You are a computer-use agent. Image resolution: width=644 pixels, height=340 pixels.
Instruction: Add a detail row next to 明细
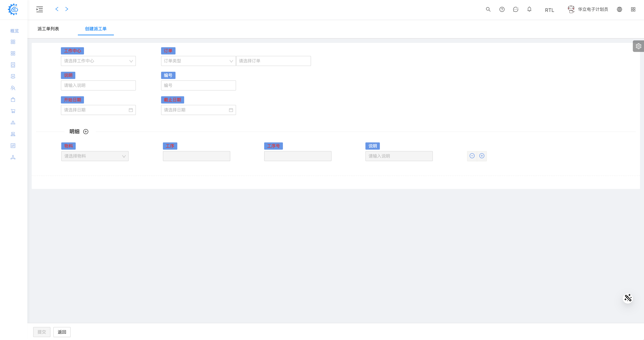coord(86,132)
